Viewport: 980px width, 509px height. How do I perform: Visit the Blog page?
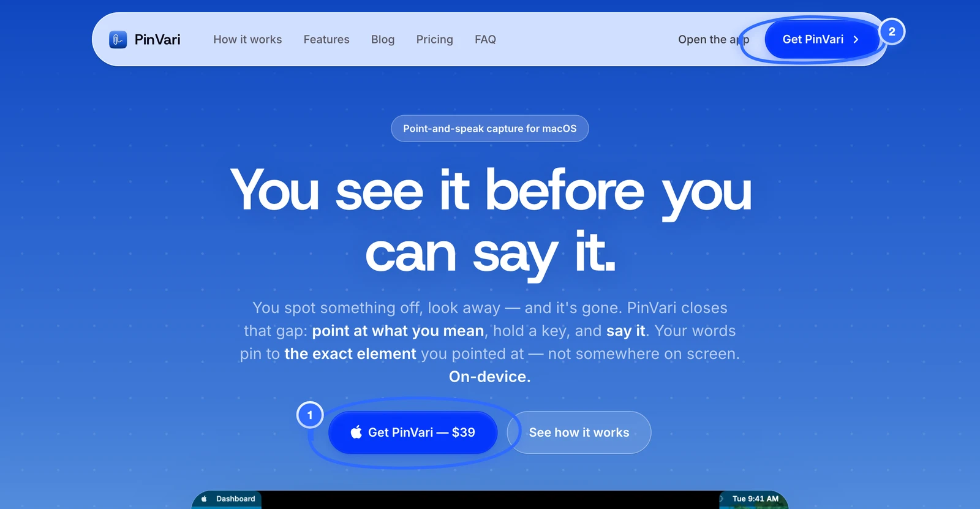[383, 39]
